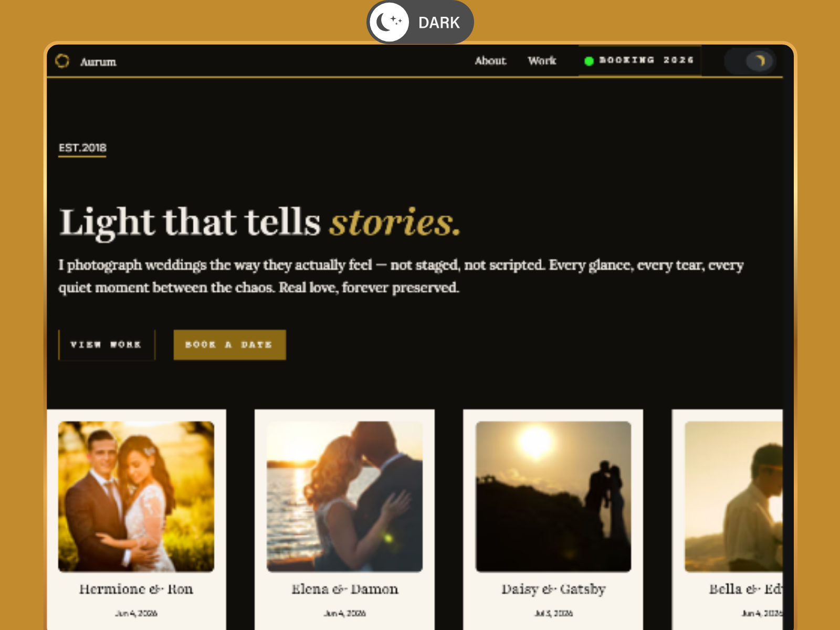Viewport: 840px width, 630px height.
Task: Click the Daisy & Gatsby title
Action: pyautogui.click(x=553, y=589)
